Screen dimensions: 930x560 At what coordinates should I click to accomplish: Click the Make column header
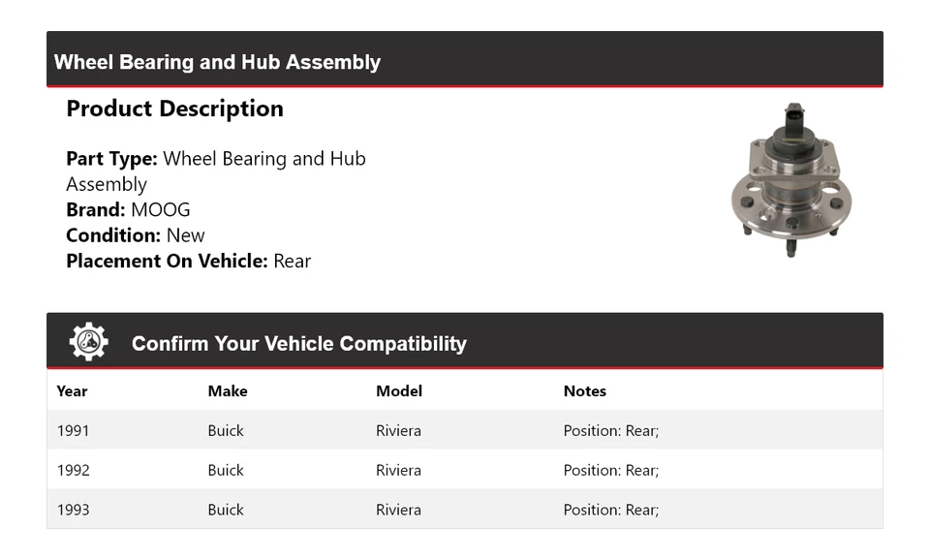coord(227,391)
